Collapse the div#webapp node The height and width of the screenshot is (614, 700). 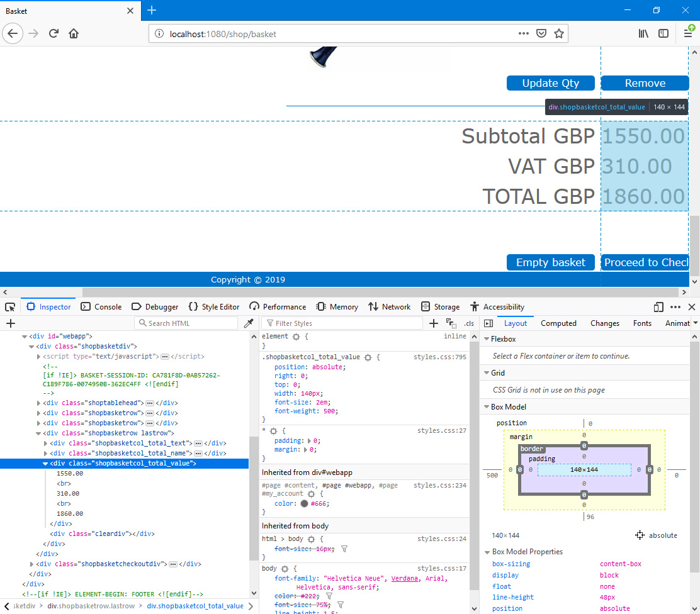click(x=25, y=337)
